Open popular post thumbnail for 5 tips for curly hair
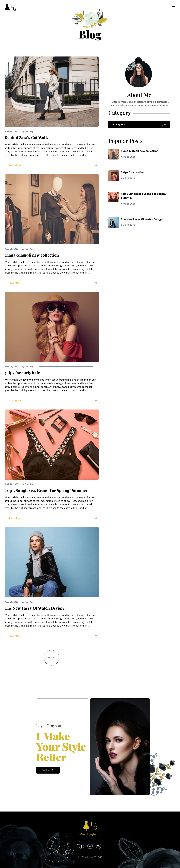The width and height of the screenshot is (180, 868). (113, 176)
